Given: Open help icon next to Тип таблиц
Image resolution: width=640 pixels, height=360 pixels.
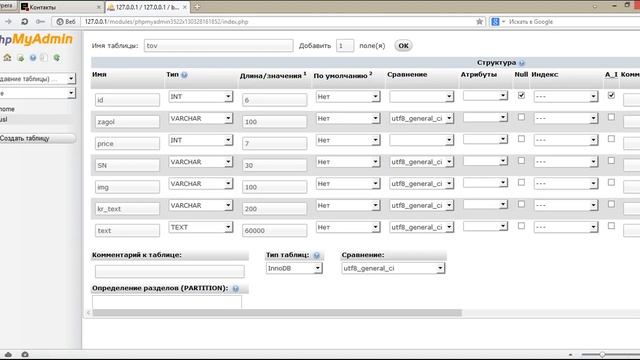Looking at the screenshot, I should (316, 256).
